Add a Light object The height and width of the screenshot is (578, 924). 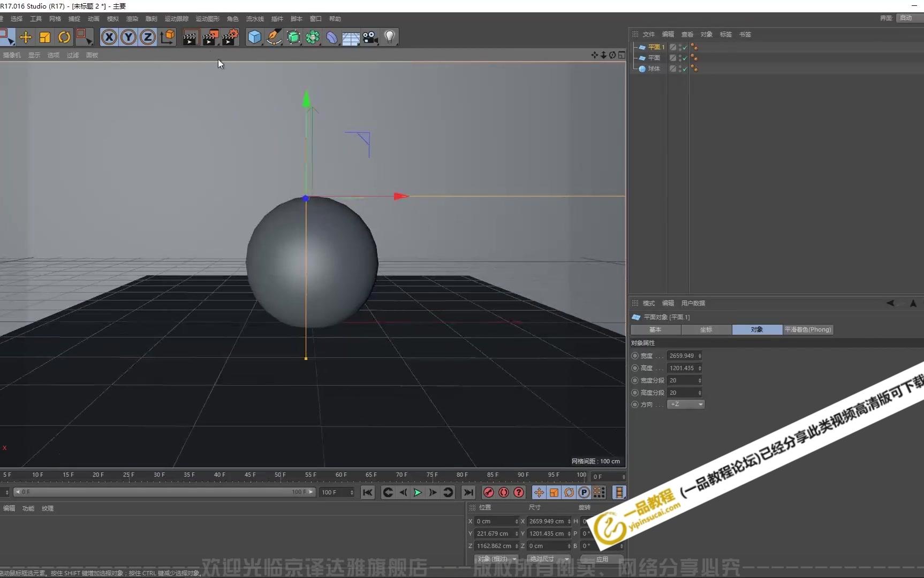coord(390,37)
